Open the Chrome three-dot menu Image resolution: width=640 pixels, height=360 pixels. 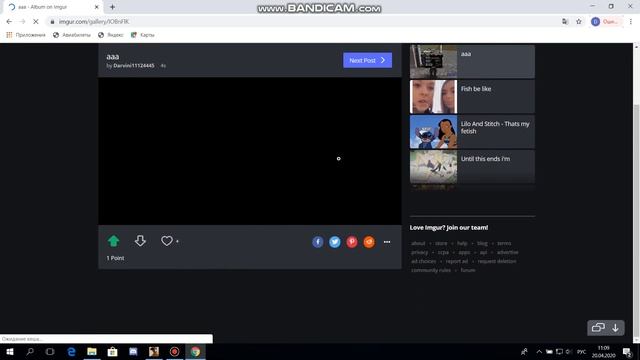point(631,22)
